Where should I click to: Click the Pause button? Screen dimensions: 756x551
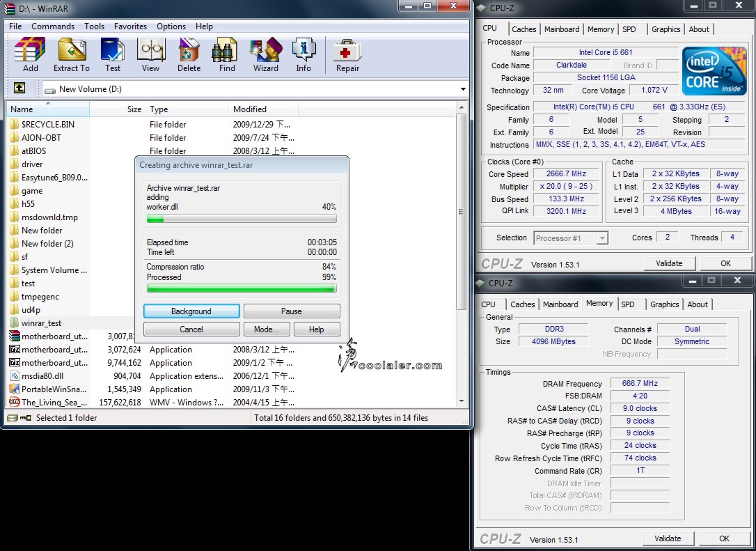pos(291,311)
